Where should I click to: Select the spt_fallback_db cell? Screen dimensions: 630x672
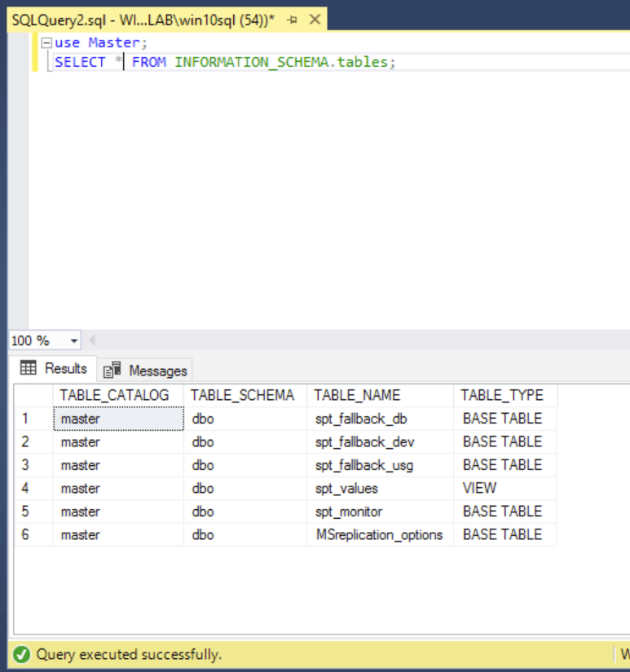click(x=361, y=419)
